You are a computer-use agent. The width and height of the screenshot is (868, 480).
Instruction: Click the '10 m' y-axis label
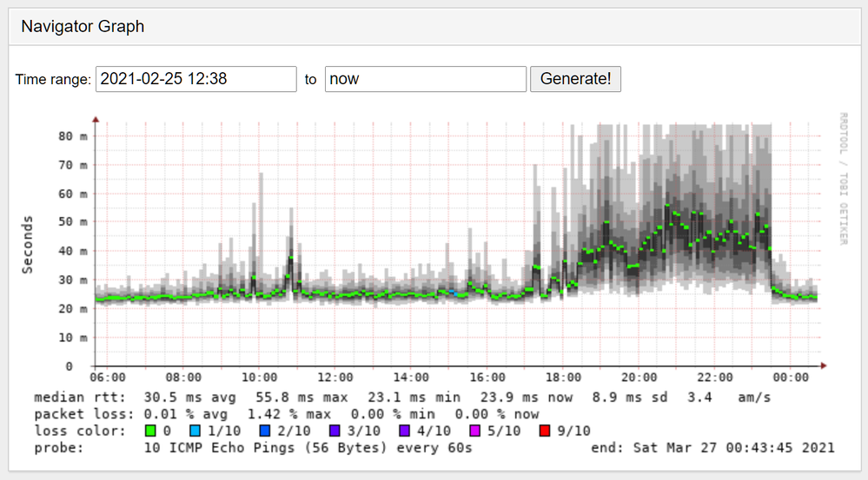[x=73, y=338]
